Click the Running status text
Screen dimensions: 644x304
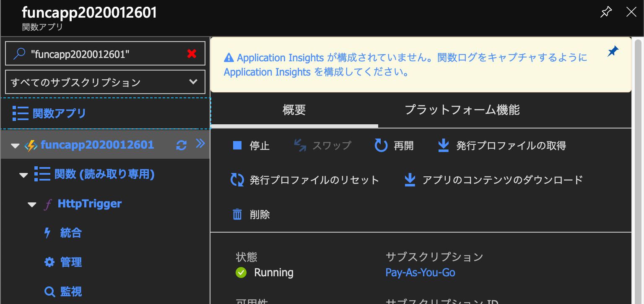point(274,273)
